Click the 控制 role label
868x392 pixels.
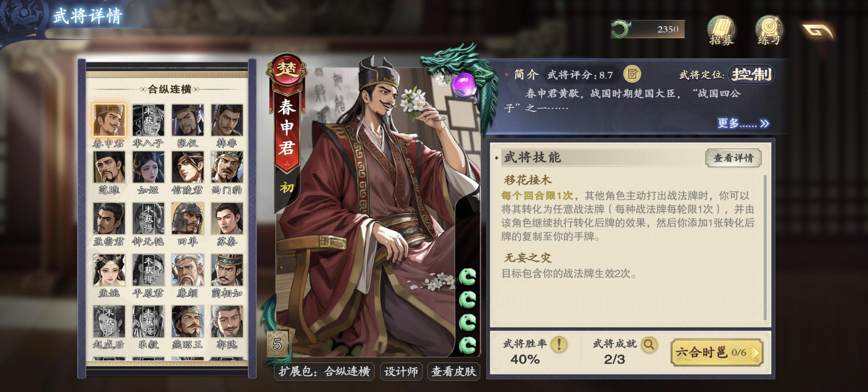pos(751,74)
